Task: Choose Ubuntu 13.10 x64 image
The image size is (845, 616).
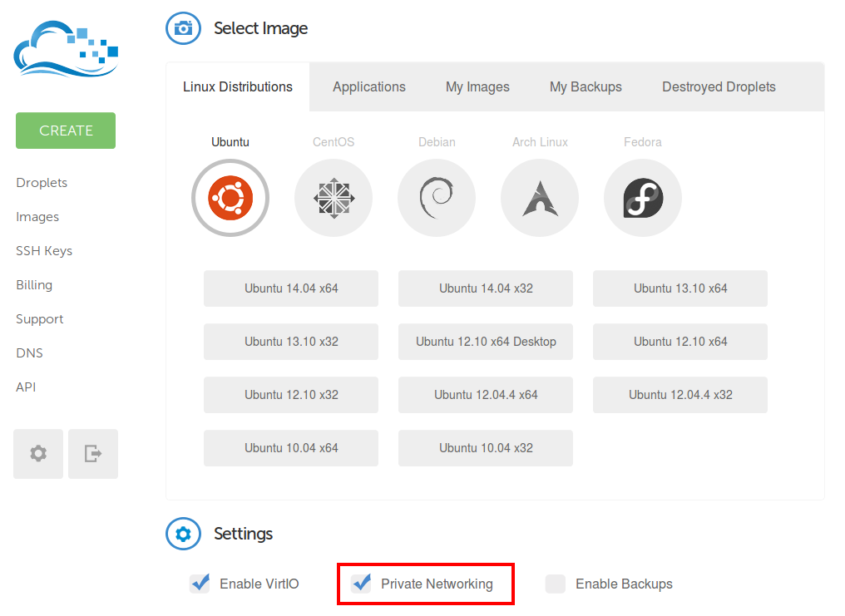Action: [x=680, y=288]
